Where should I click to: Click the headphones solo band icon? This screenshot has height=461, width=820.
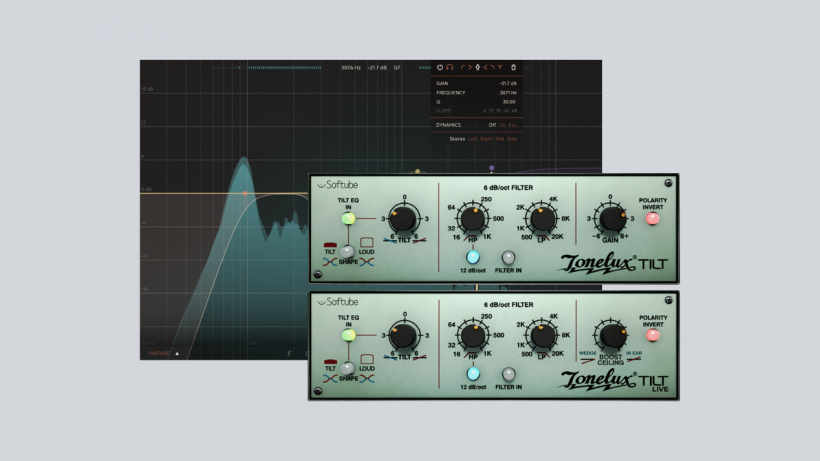pyautogui.click(x=450, y=67)
